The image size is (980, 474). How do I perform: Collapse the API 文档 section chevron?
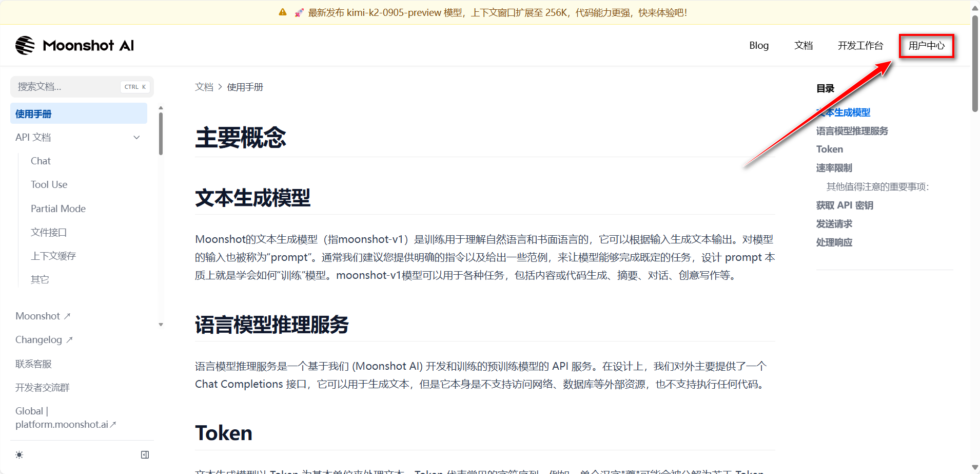136,137
